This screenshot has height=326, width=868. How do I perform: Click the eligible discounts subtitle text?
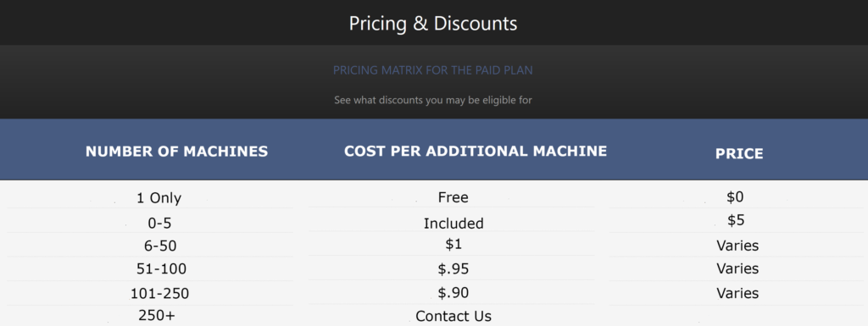click(x=433, y=101)
